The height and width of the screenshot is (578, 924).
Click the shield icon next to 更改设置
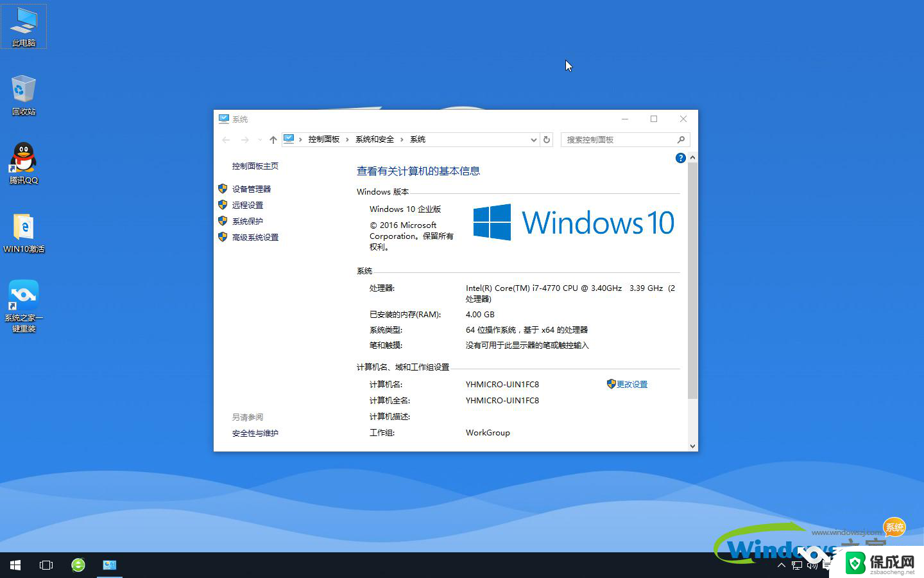coord(611,383)
